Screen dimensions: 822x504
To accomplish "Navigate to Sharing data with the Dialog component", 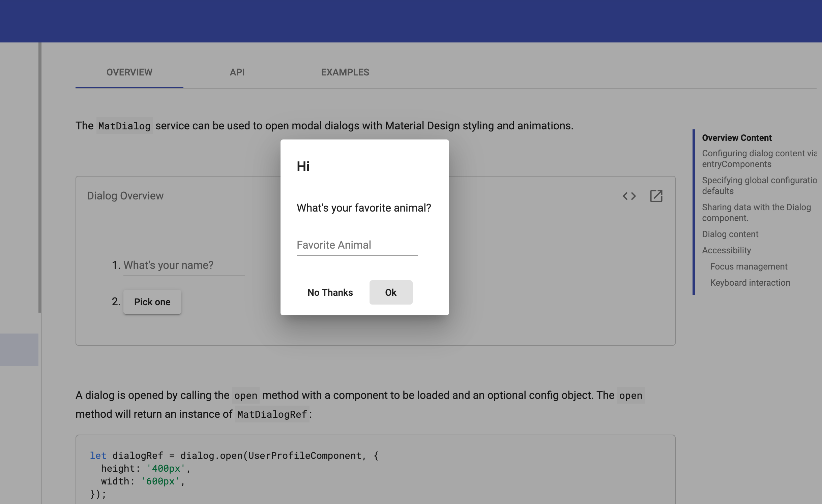I will [756, 213].
